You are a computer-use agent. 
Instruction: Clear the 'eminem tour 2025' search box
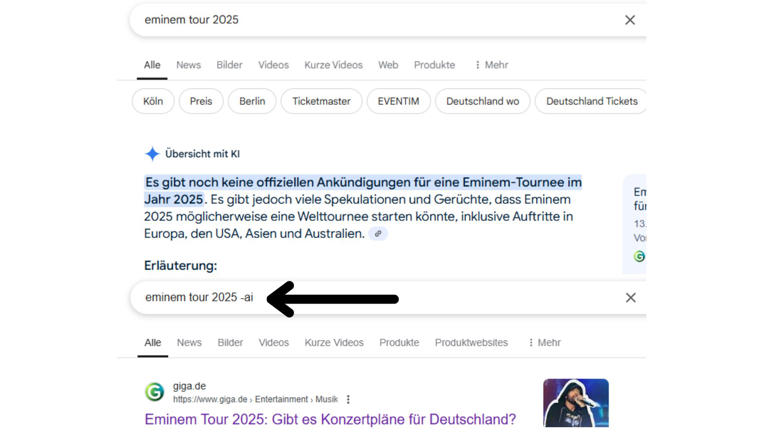click(630, 20)
